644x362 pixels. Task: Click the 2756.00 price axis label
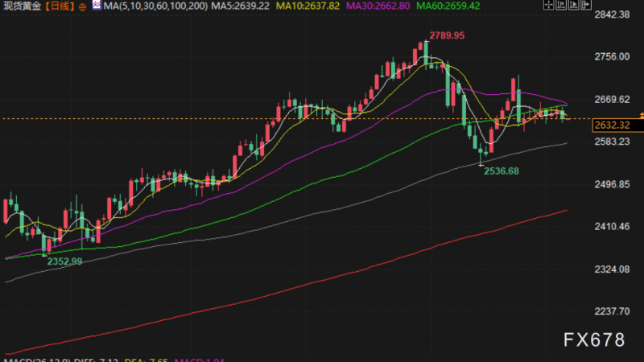click(x=612, y=56)
